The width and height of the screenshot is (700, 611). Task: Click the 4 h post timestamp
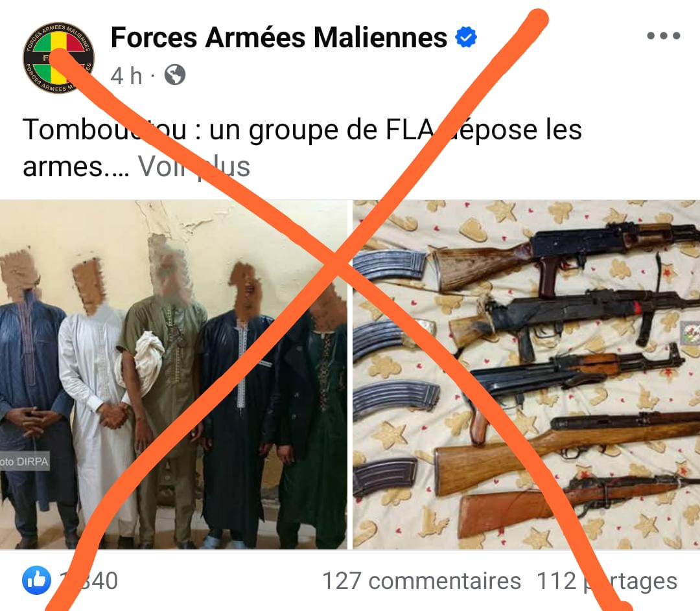pos(126,75)
